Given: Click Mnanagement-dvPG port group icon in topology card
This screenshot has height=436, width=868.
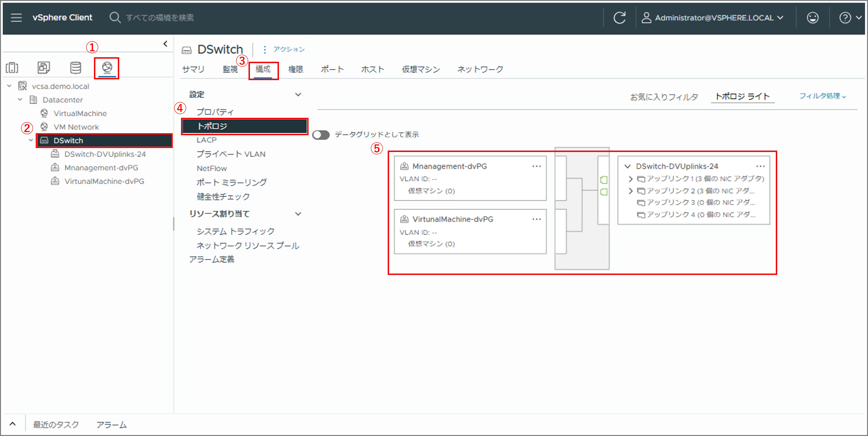Looking at the screenshot, I should click(x=404, y=166).
